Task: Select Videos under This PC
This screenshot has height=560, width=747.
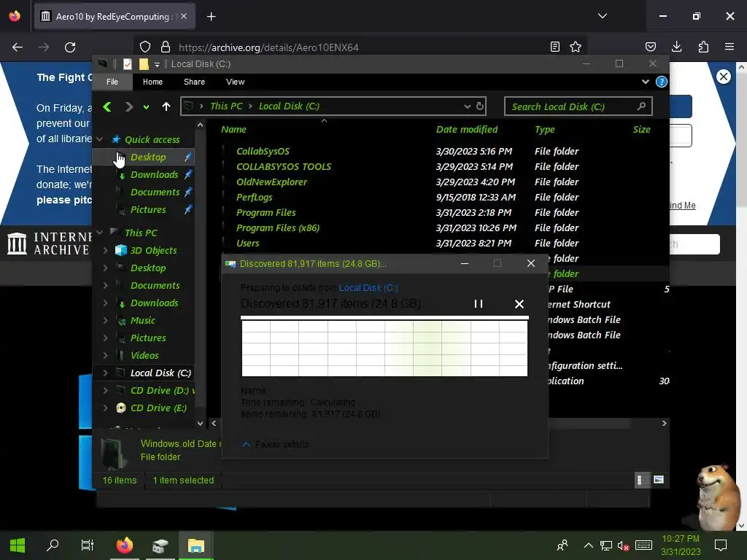Action: coord(144,356)
